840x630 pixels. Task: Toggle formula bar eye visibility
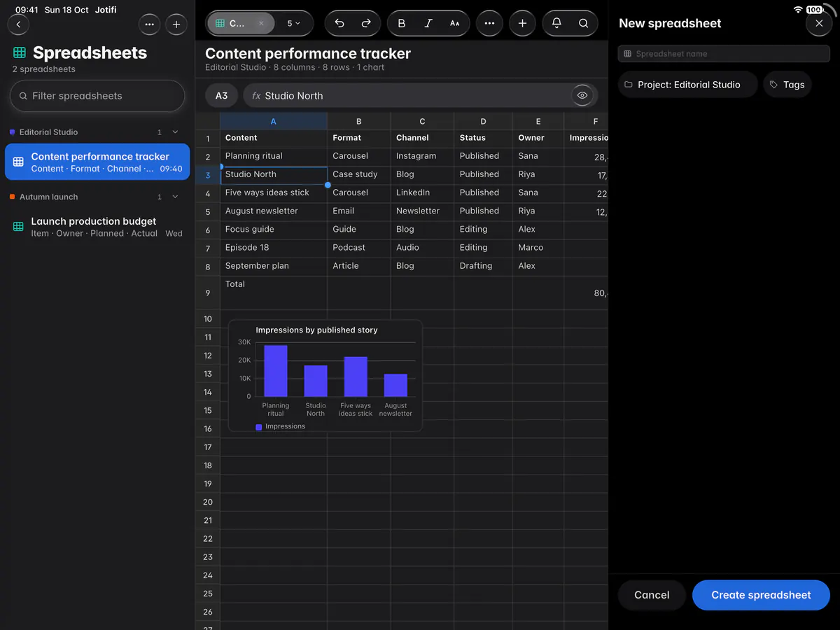(582, 95)
